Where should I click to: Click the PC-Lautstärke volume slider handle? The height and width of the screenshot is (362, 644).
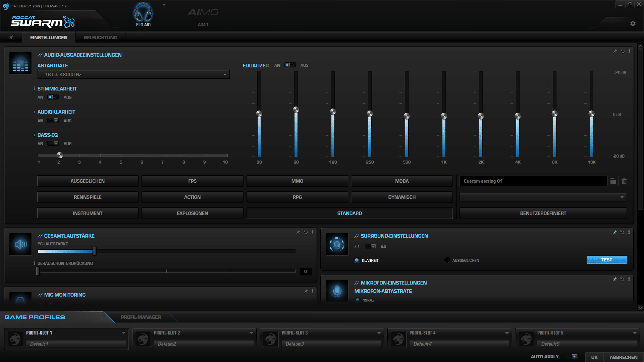[94, 251]
